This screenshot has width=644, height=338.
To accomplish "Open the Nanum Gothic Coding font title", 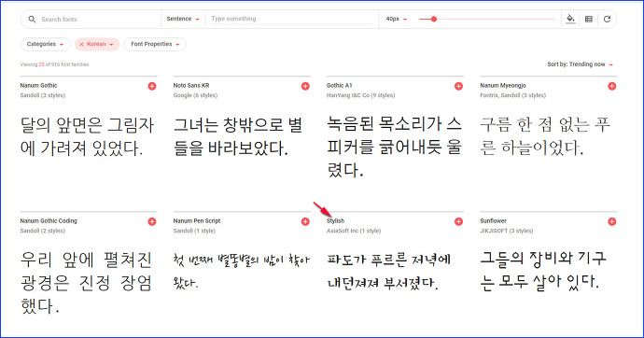I will (x=49, y=220).
